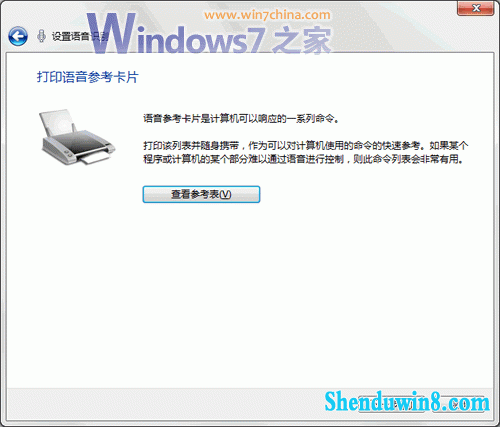Click the Shenduwin8.com watermark text
This screenshot has width=500, height=427.
point(407,402)
